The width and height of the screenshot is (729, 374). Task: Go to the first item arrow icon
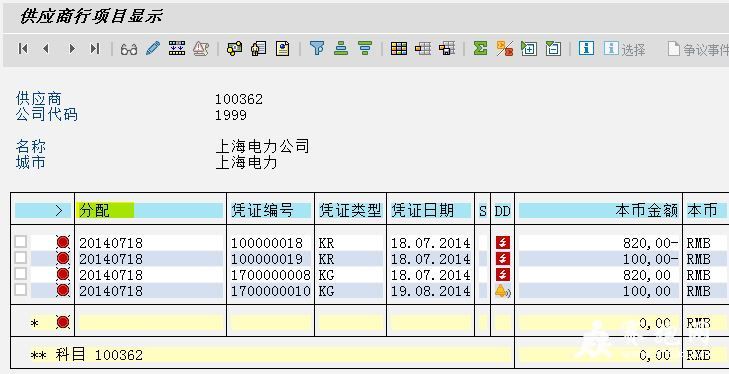coord(23,48)
